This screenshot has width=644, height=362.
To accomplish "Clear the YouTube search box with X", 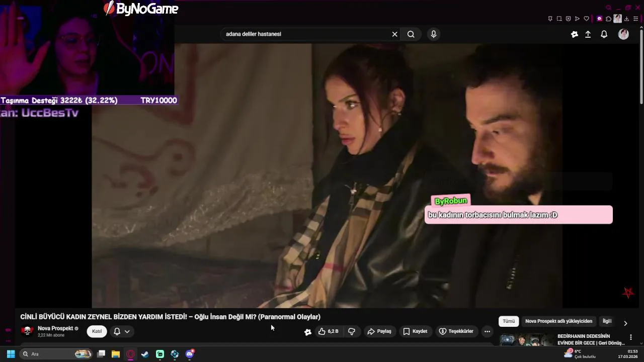I will (x=395, y=34).
